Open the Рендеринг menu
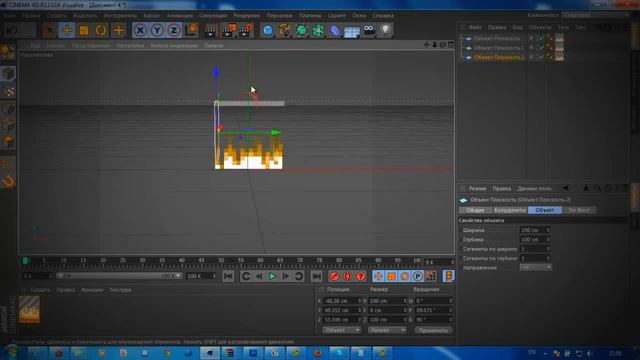This screenshot has height=360, width=640. (246, 16)
